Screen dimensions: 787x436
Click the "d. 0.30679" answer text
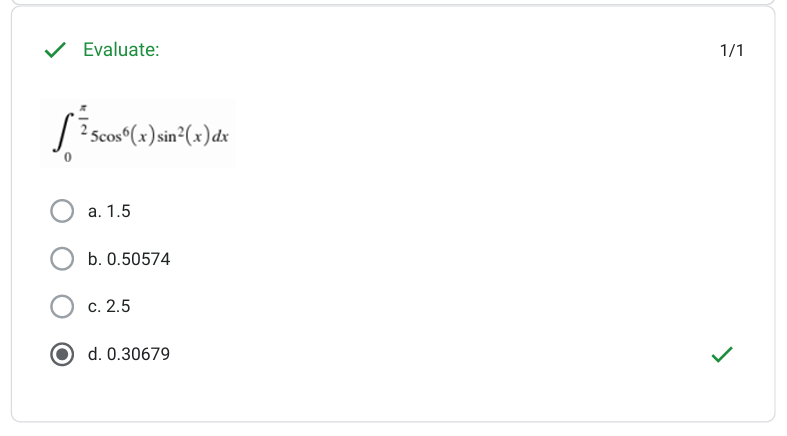[129, 354]
